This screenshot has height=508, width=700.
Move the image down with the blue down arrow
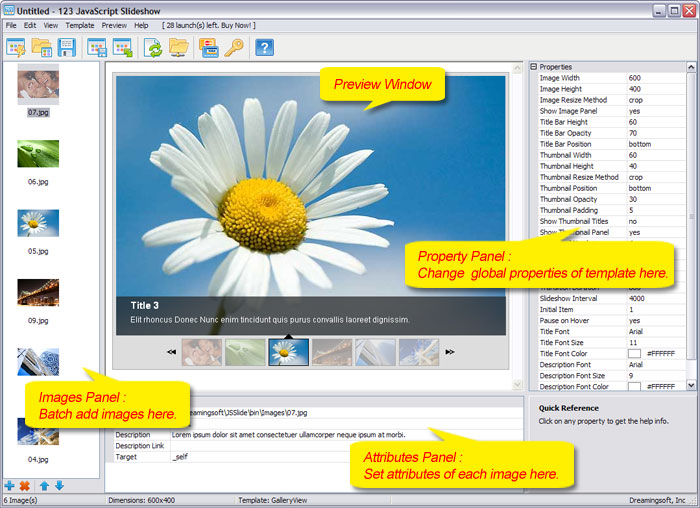[59, 486]
